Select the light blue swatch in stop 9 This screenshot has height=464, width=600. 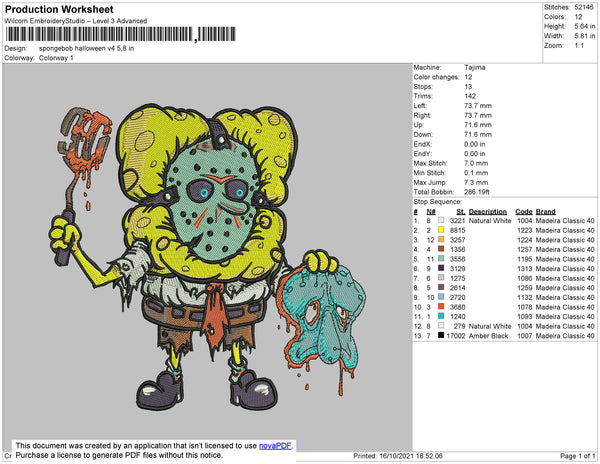tap(441, 297)
